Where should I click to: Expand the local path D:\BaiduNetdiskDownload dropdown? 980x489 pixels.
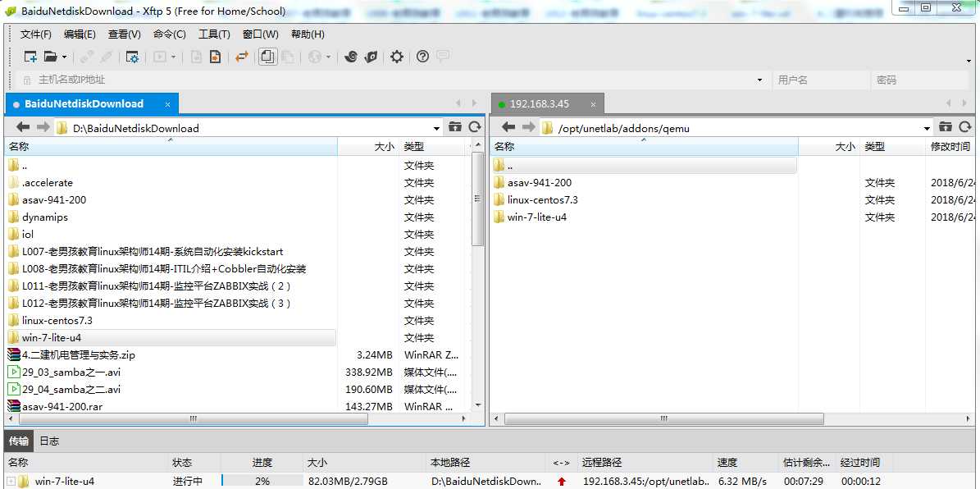click(x=436, y=128)
